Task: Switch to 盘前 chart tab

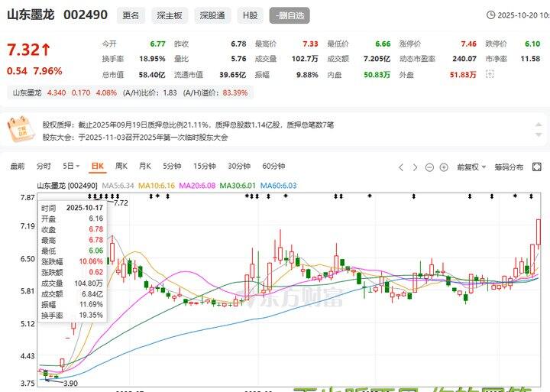Action: pos(18,166)
